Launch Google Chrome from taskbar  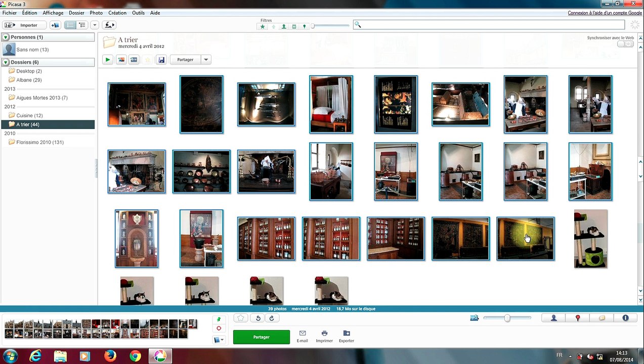135,356
